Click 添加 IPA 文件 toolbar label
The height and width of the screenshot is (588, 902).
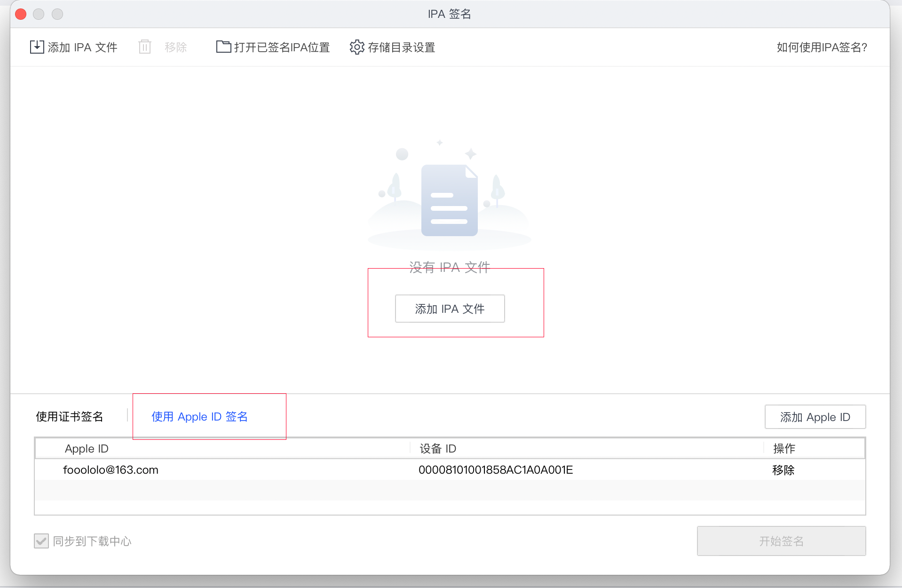[82, 47]
